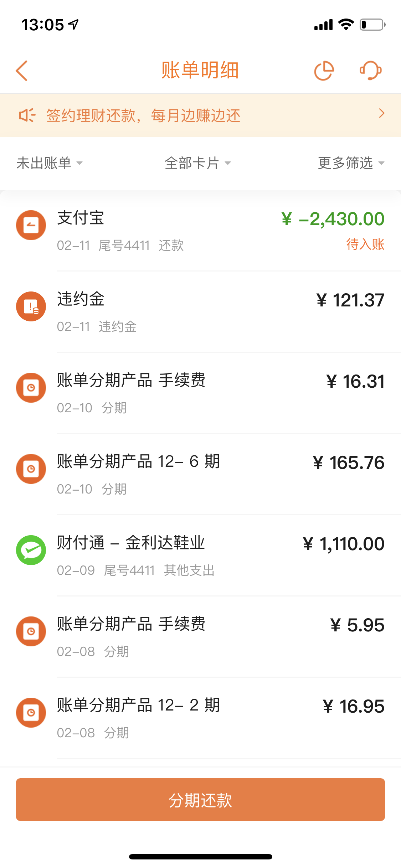Tap the 待入账 pending status label
This screenshot has height=868, width=401.
pos(365,244)
